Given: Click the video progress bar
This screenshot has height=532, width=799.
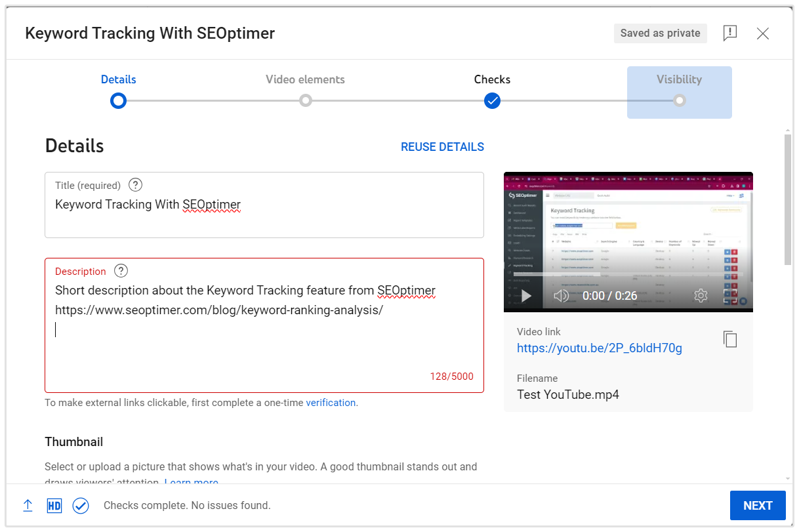Looking at the screenshot, I should click(628, 274).
